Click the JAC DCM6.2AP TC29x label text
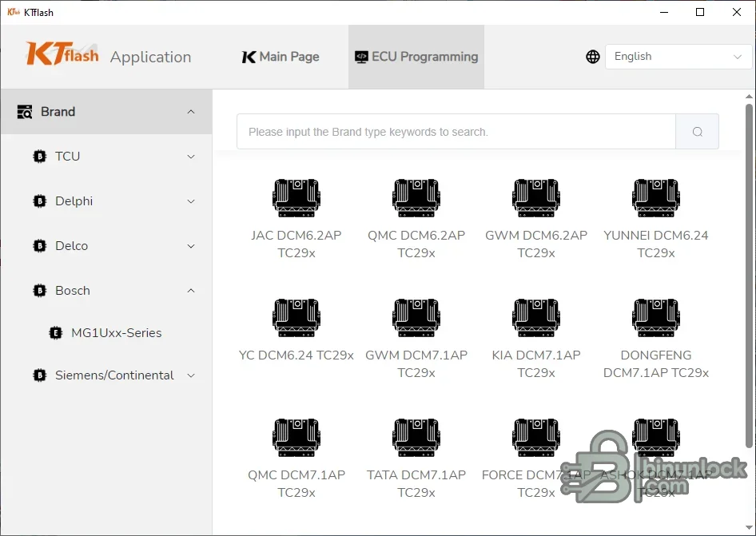Screen dimensions: 756x536 tap(296, 244)
